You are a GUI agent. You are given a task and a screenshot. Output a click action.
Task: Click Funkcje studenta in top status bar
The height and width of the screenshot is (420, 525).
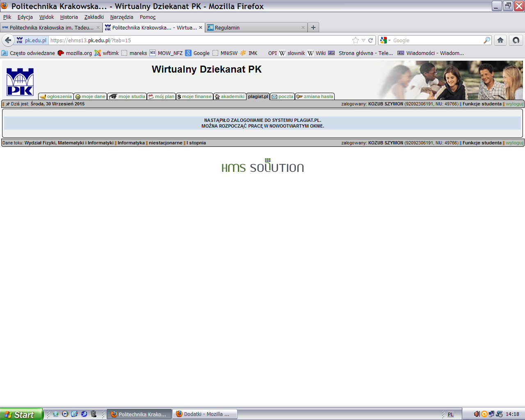tap(482, 104)
